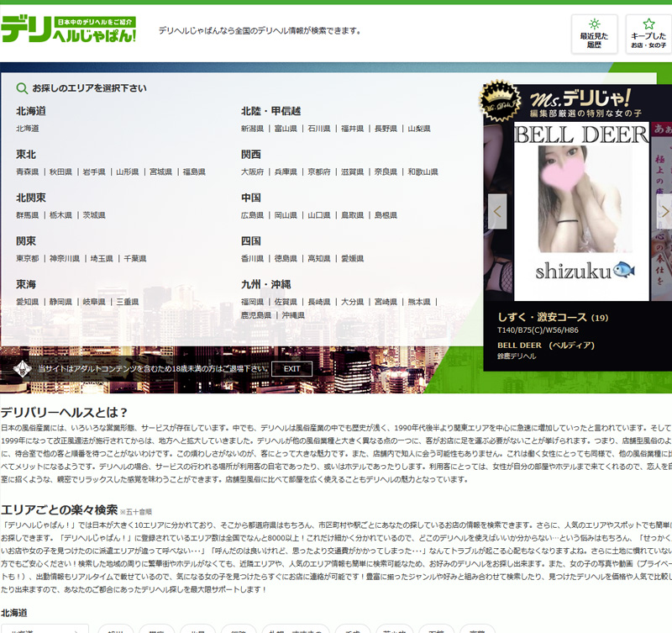Open the 茨城県 area link
672x633 pixels.
94,215
